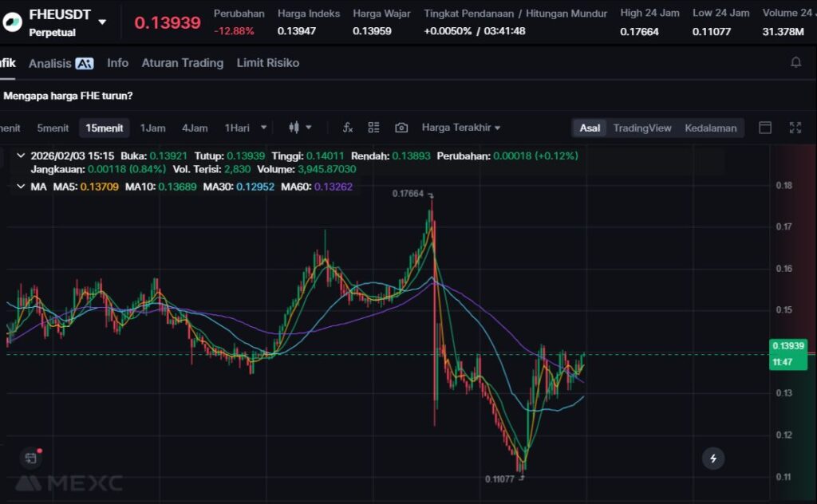Click the chart settings grid icon
The height and width of the screenshot is (504, 817).
pyautogui.click(x=373, y=128)
